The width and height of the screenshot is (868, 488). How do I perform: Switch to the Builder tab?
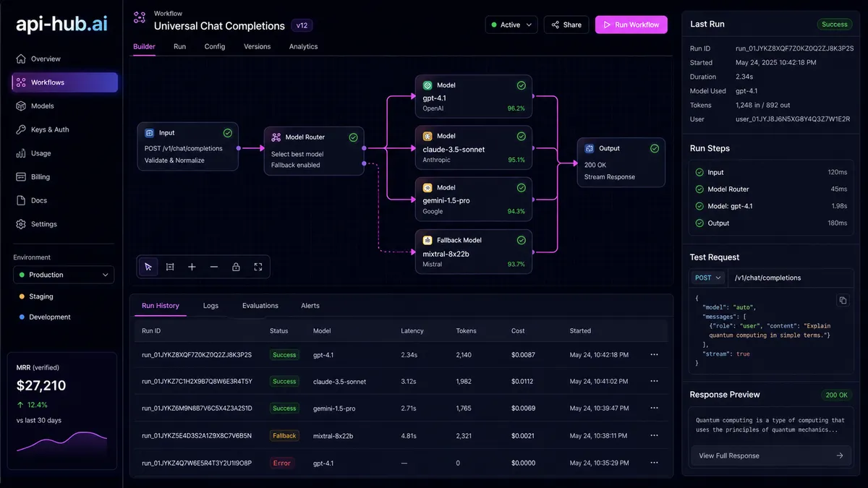pos(145,46)
